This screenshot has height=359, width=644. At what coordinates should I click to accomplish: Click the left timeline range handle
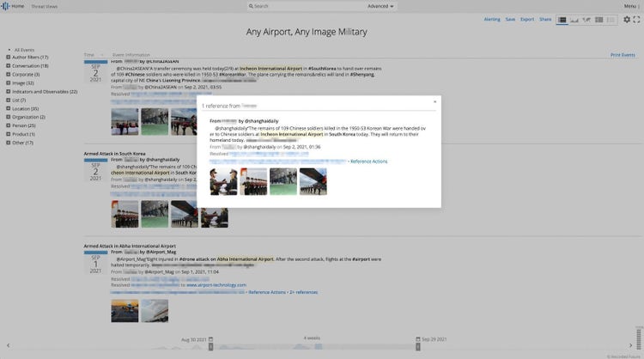(210, 347)
